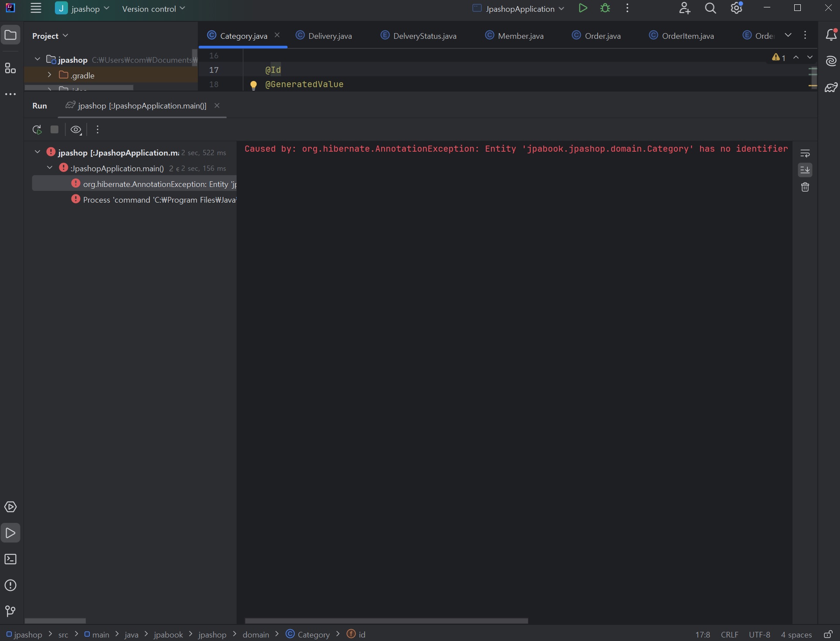Change 4 spaces indent setting

[796, 634]
